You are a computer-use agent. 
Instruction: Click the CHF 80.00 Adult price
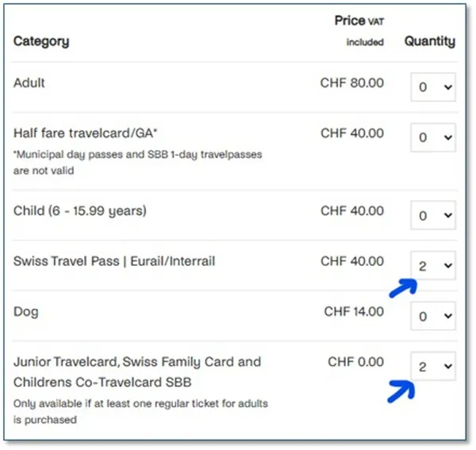[351, 83]
